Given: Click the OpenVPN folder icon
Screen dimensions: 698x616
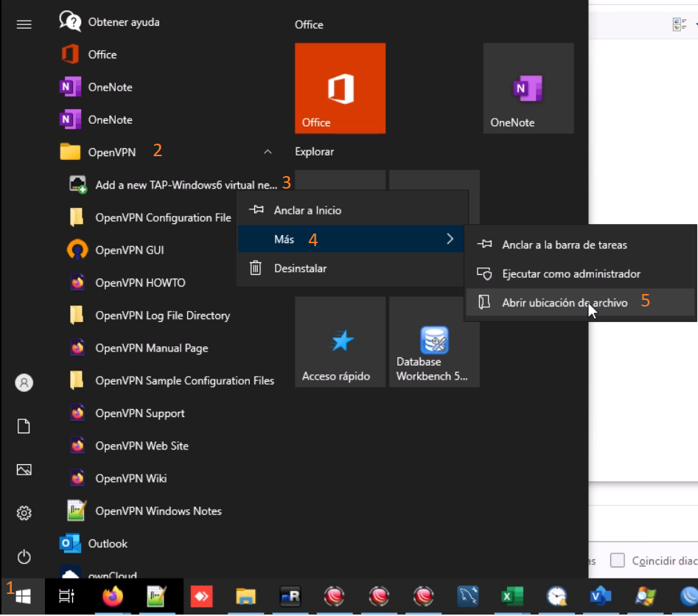Looking at the screenshot, I should click(70, 152).
